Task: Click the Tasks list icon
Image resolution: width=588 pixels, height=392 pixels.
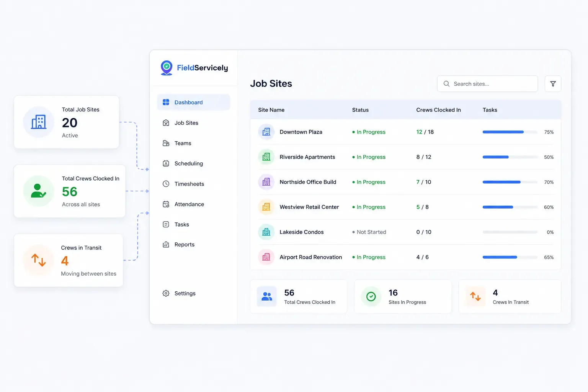Action: pos(166,224)
